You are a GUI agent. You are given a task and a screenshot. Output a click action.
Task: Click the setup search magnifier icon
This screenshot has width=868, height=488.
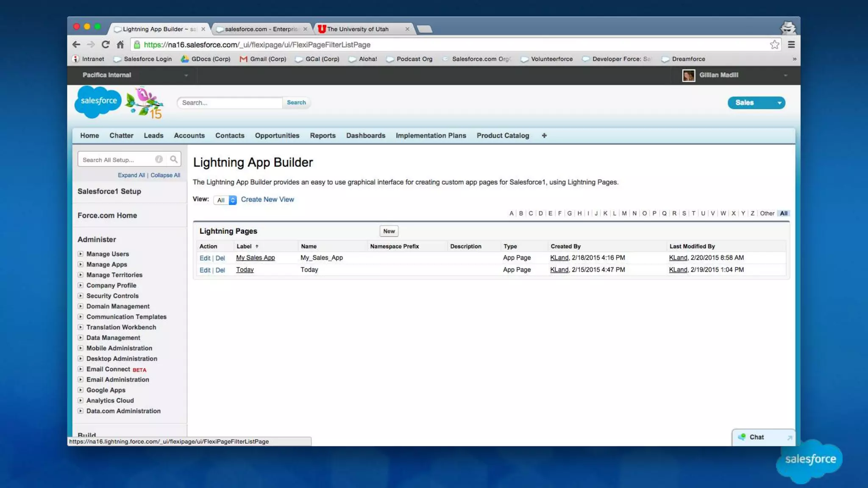[174, 159]
